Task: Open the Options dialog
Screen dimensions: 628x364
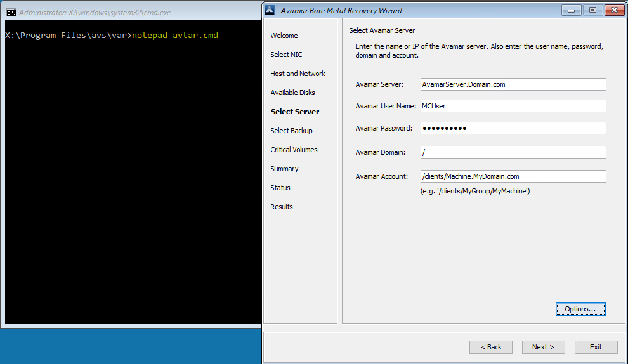Action: [x=580, y=309]
